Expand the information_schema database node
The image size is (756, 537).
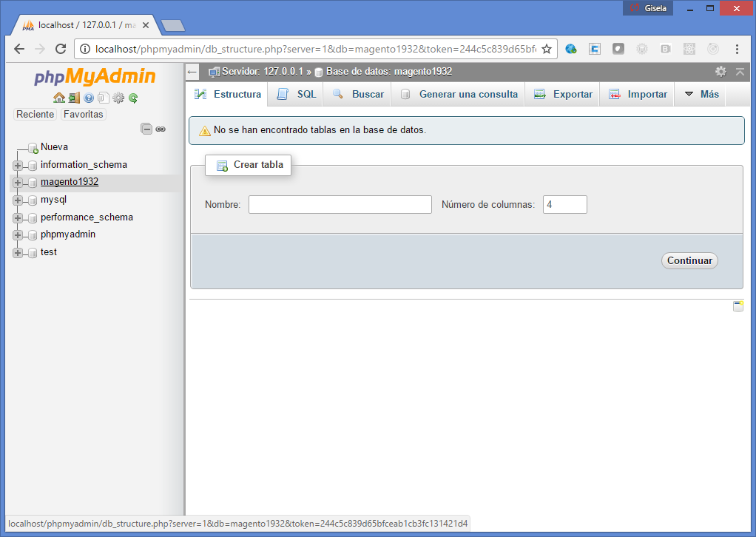click(18, 165)
